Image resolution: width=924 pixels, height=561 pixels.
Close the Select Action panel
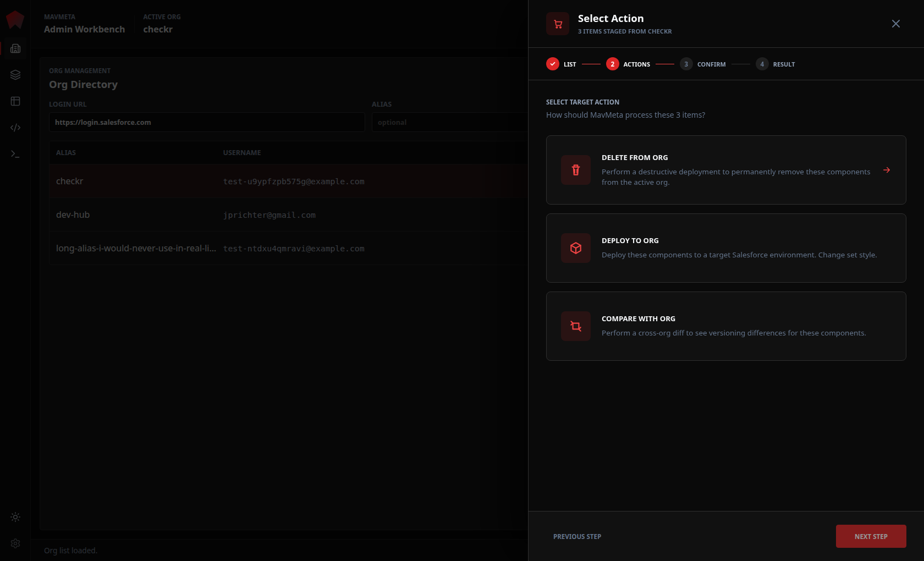(896, 24)
